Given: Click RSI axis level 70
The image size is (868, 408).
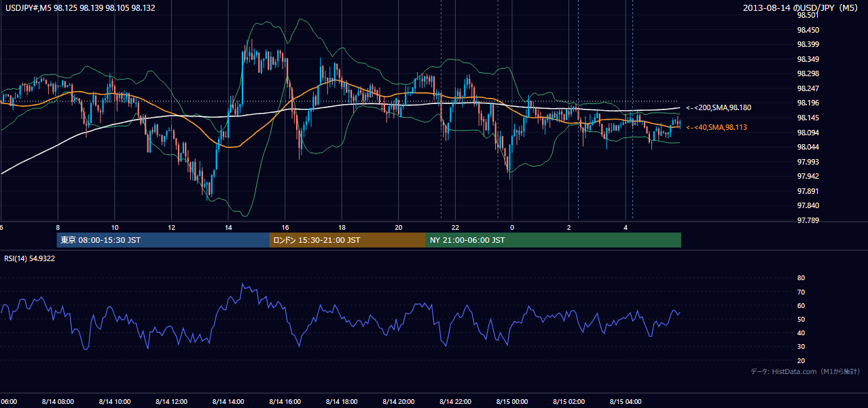Looking at the screenshot, I should (x=801, y=292).
